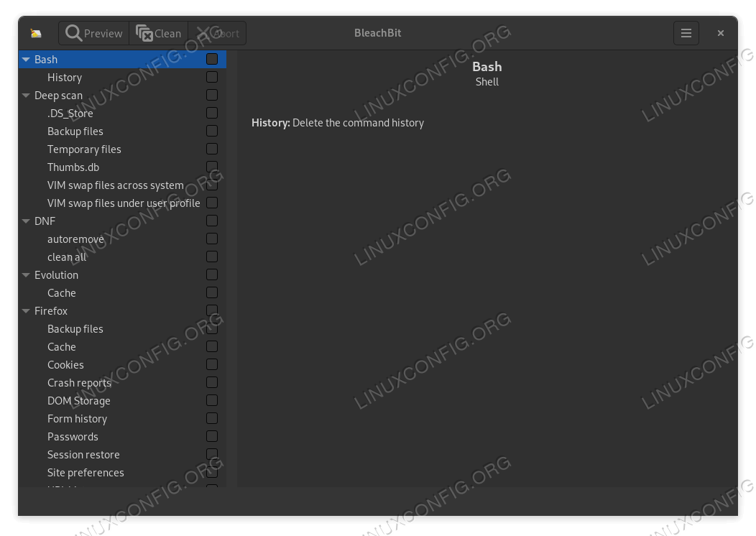The image size is (756, 536).
Task: Select the Firefox row label
Action: pos(50,311)
